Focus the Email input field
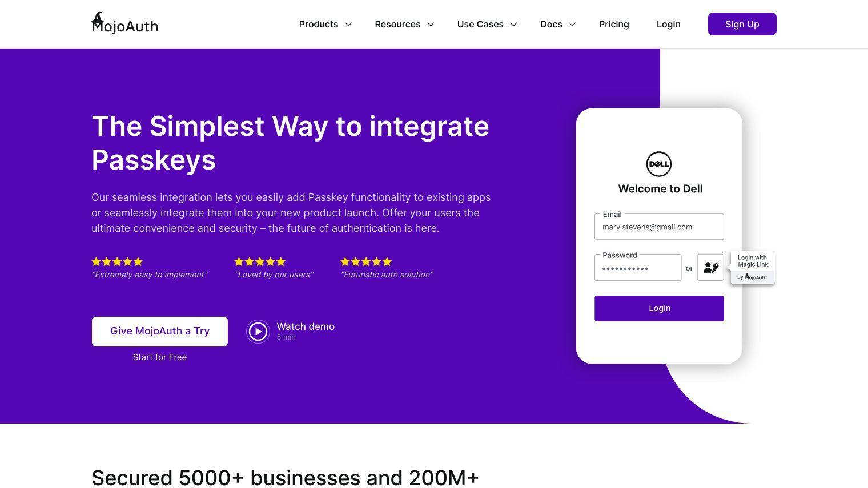868x488 pixels. 659,227
